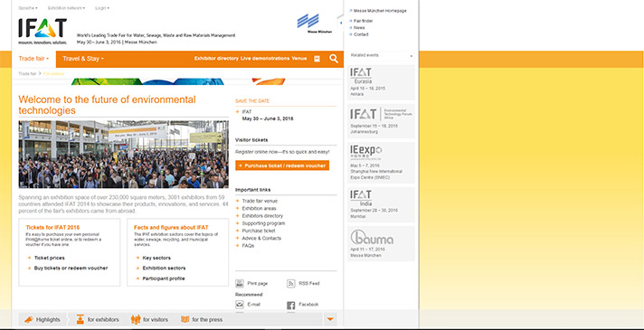Collapse the Related events panel arrow

tap(412, 56)
